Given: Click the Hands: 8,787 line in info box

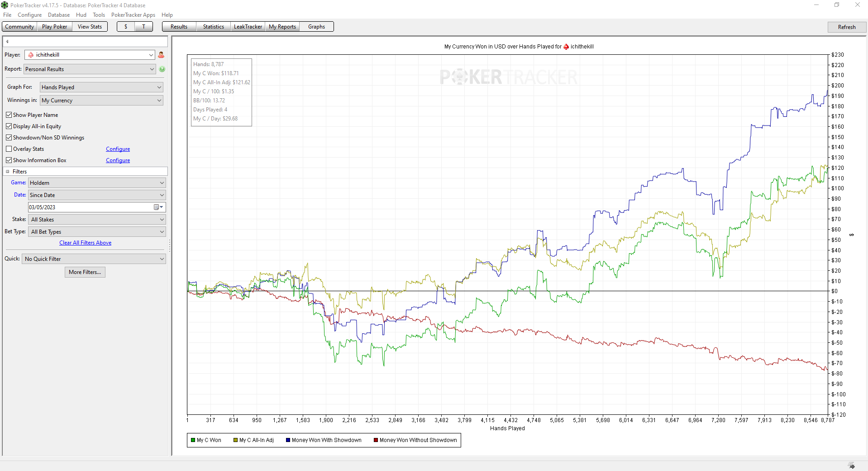Looking at the screenshot, I should coord(209,64).
